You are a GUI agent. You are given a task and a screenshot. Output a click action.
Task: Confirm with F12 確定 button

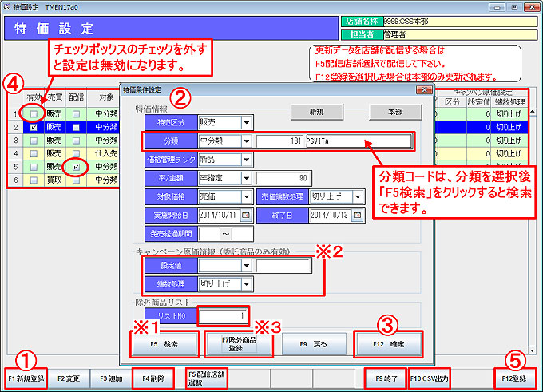tap(389, 344)
